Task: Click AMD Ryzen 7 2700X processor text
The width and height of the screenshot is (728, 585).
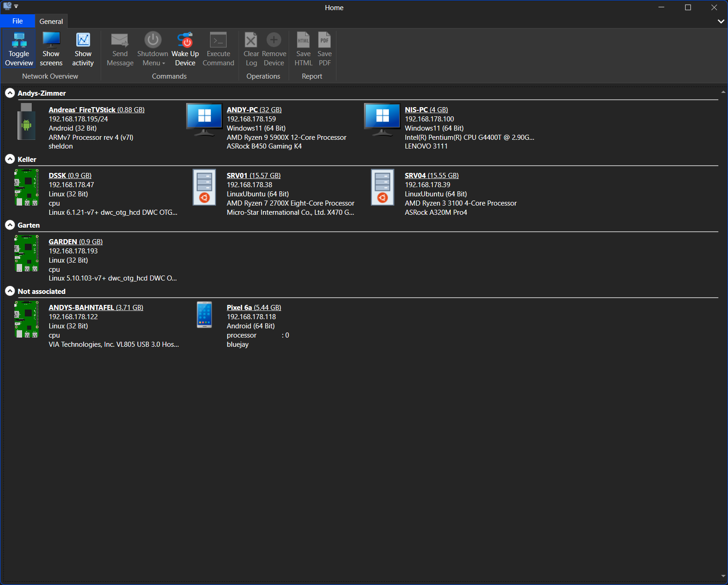Action: tap(290, 203)
